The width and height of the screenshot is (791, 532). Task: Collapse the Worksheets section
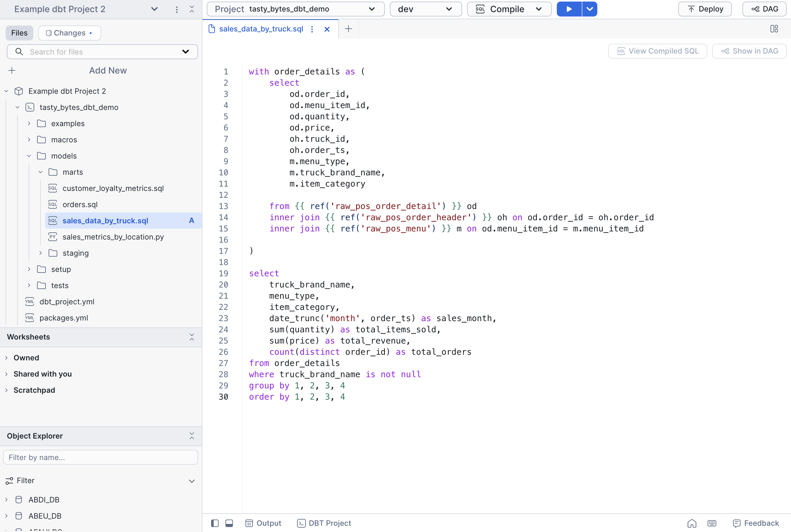[192, 337]
